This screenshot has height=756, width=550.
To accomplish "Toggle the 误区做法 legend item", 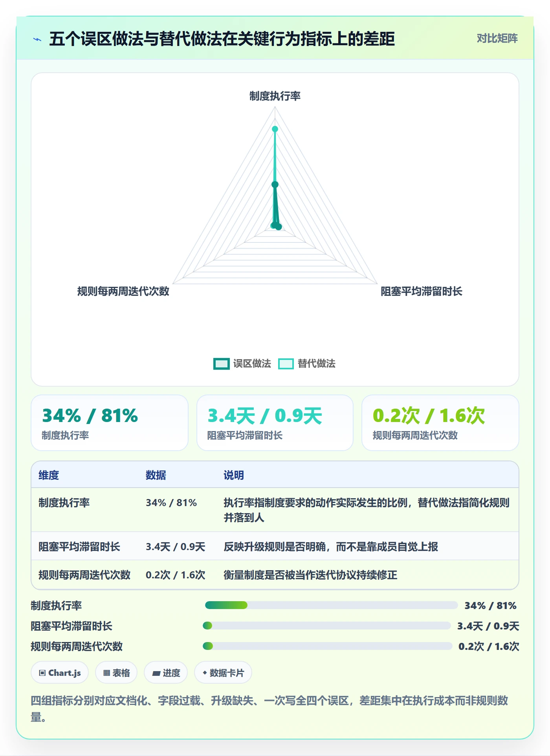I will tap(242, 363).
